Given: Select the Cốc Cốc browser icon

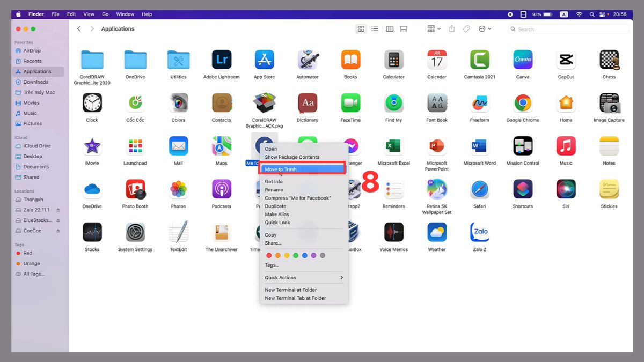Looking at the screenshot, I should pyautogui.click(x=135, y=102).
